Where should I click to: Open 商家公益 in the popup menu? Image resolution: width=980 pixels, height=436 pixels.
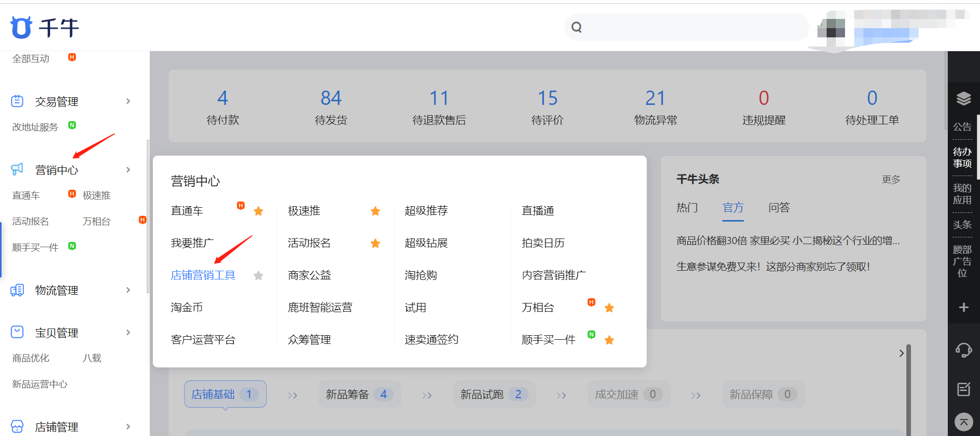click(309, 275)
